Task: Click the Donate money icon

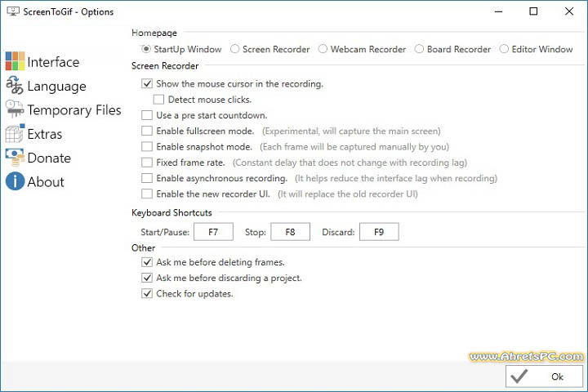Action: 15,157
